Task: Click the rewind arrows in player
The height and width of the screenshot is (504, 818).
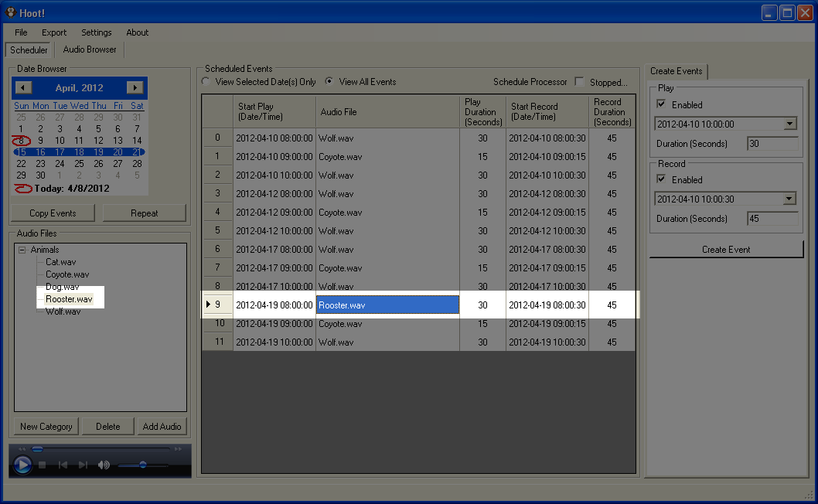Action: [22, 449]
